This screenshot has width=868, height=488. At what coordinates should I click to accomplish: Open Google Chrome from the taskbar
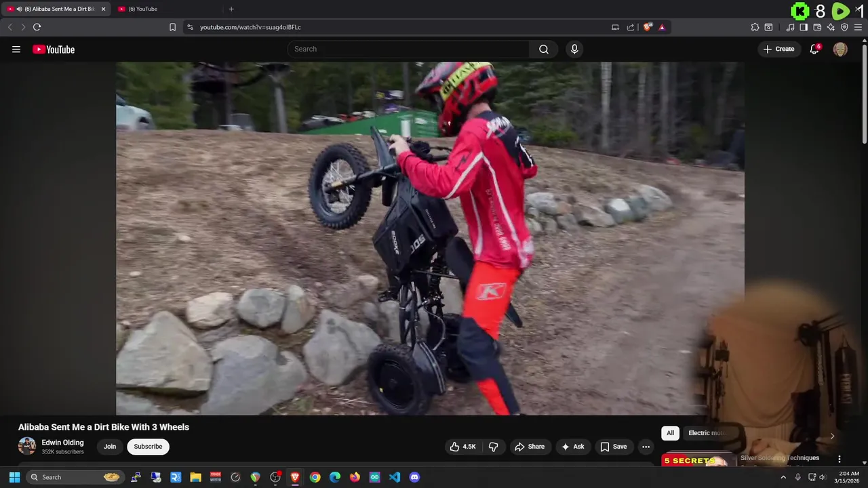point(315,477)
